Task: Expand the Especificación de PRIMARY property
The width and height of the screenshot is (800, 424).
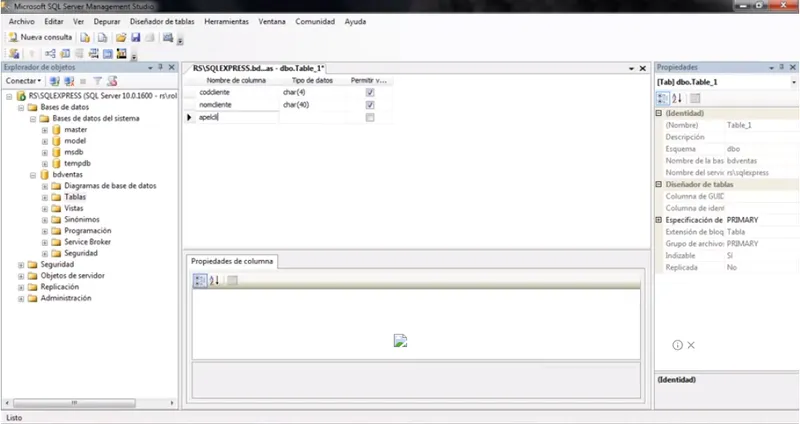Action: point(659,220)
